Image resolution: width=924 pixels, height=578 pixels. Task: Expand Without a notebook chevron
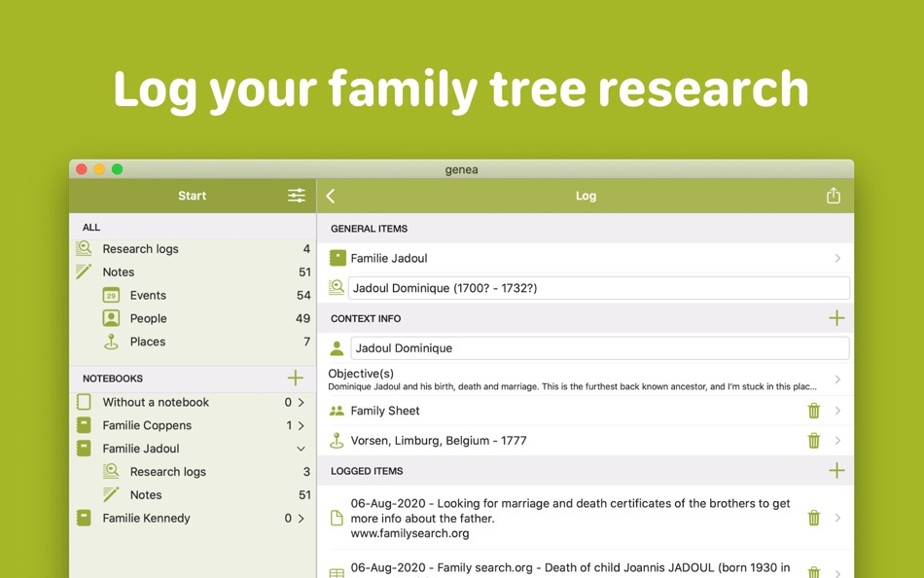coord(302,402)
